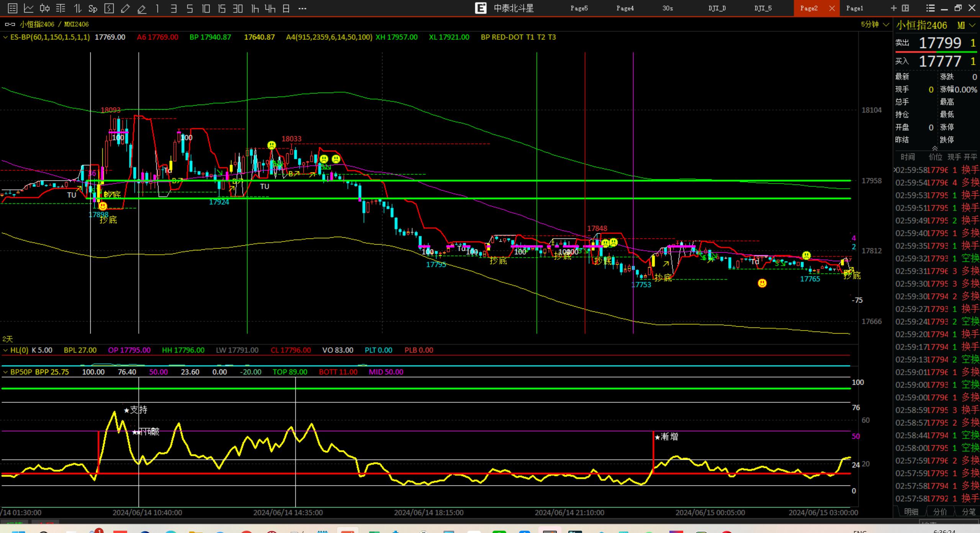Click the link icon beside 小恒指2406
The width and height of the screenshot is (980, 533).
10,24
